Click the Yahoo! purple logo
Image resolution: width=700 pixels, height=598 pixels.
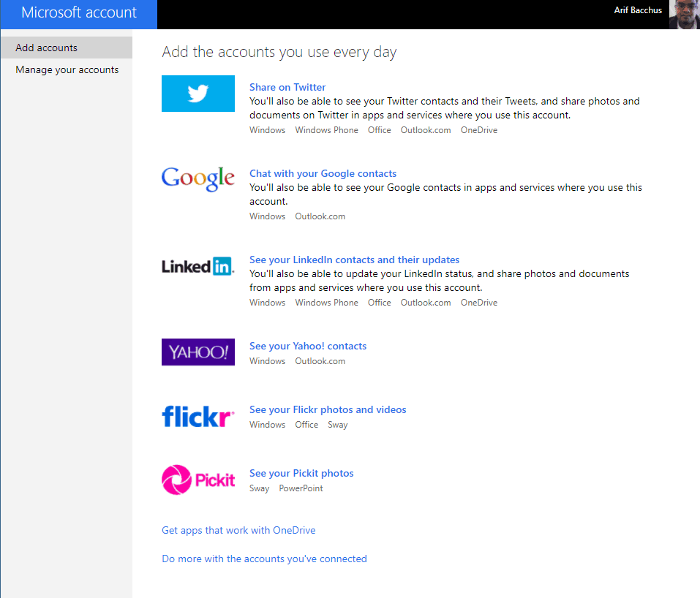197,352
